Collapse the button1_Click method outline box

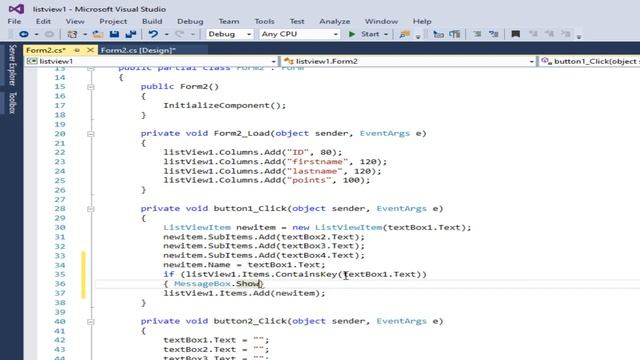(x=91, y=209)
